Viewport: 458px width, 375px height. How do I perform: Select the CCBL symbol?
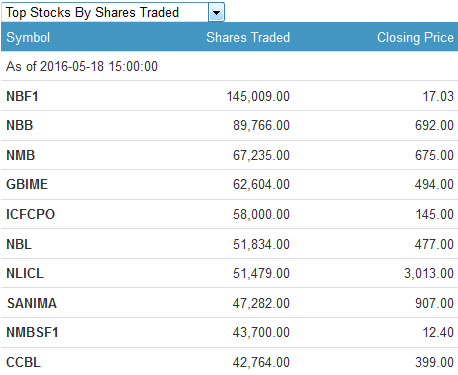click(23, 362)
